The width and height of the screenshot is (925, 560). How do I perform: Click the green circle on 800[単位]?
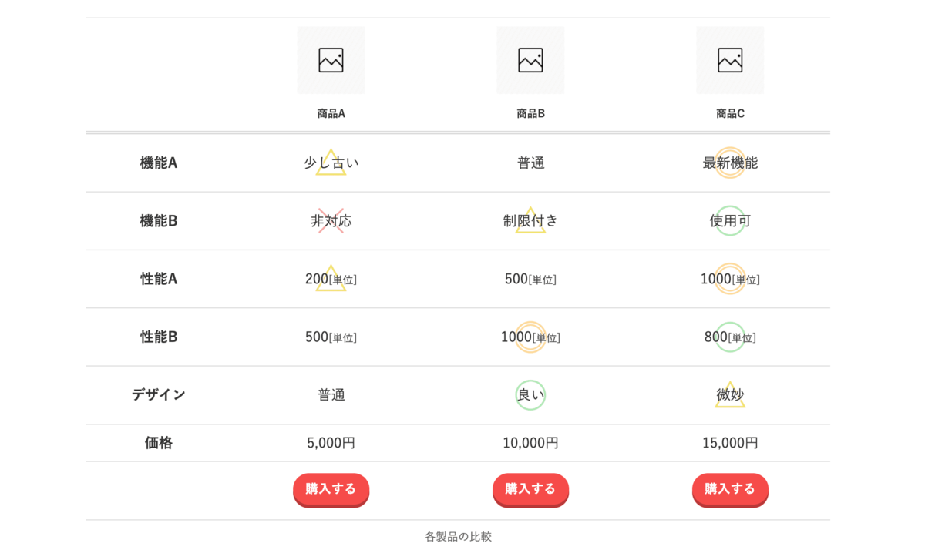coord(730,337)
